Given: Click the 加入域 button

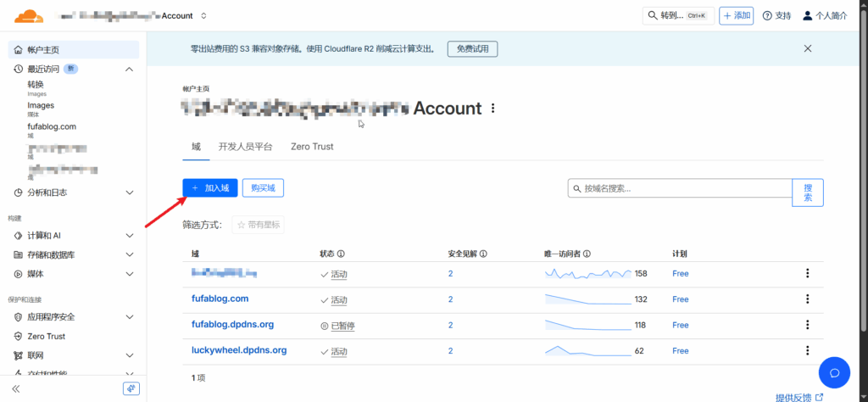Looking at the screenshot, I should pos(209,187).
